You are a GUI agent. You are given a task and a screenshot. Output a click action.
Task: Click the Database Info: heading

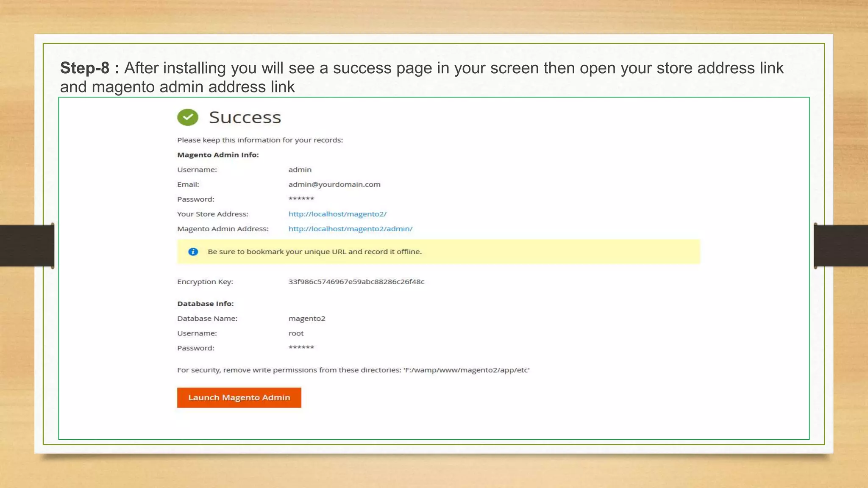coord(206,304)
